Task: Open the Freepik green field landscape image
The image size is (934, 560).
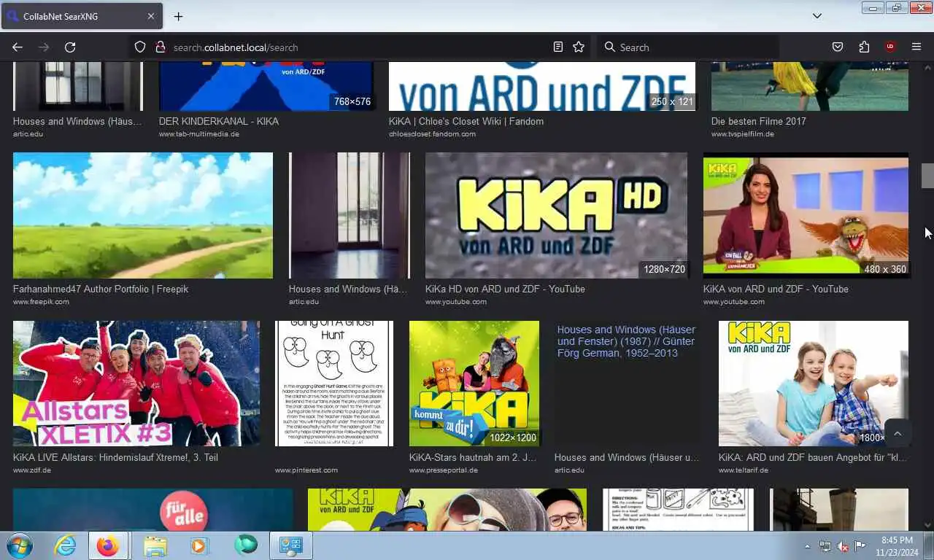Action: tap(143, 215)
